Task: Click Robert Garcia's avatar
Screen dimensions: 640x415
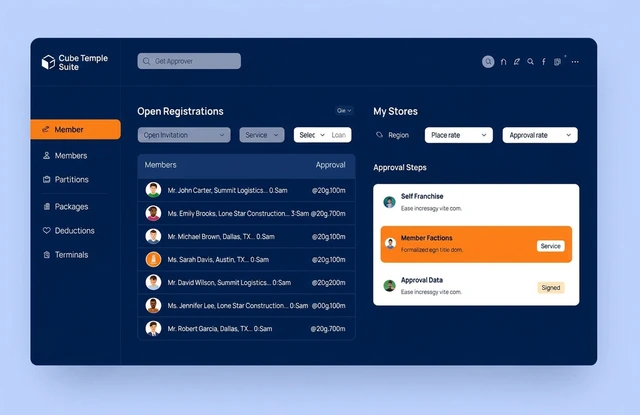Action: [x=153, y=328]
